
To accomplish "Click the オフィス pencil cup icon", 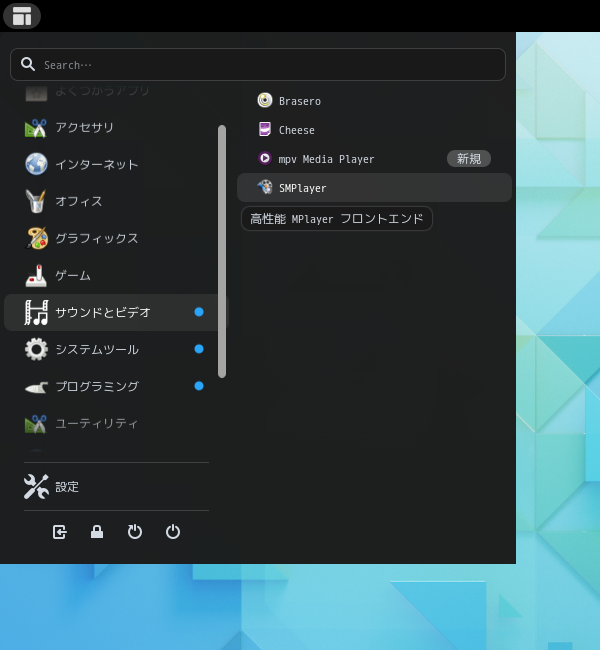I will tap(36, 201).
